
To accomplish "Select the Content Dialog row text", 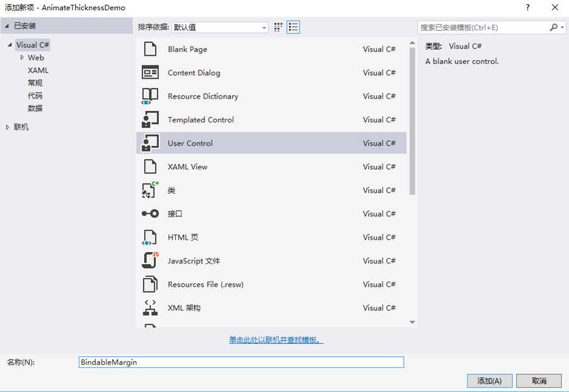I will point(194,73).
